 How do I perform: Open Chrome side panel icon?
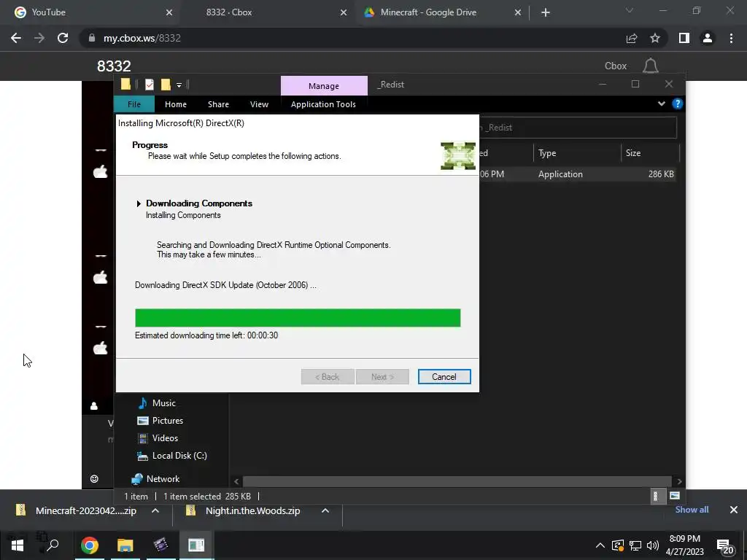tap(684, 38)
